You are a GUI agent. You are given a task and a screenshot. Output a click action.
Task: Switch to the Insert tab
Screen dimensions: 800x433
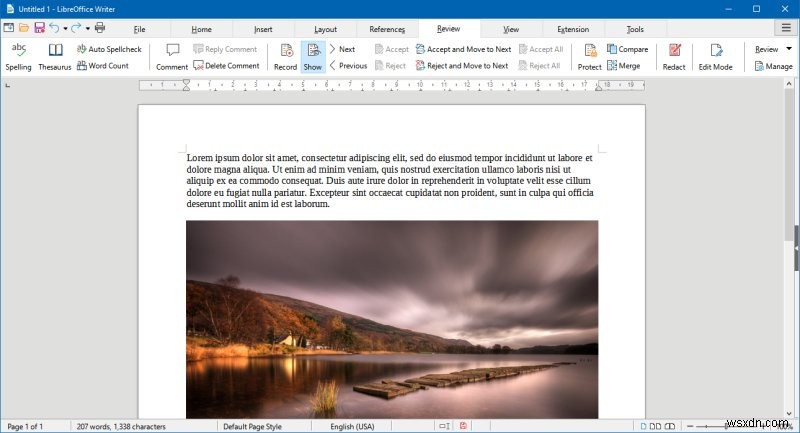coord(263,29)
